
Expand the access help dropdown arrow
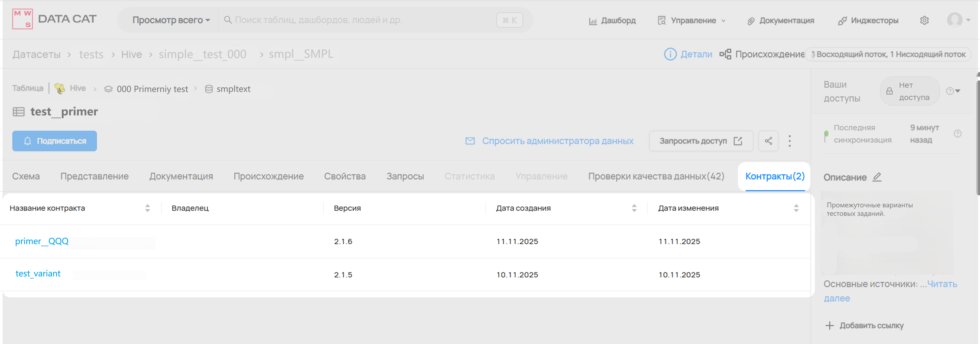958,91
